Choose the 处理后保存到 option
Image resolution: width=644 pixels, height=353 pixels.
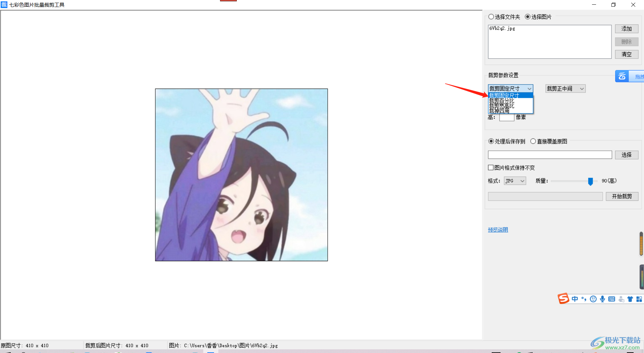click(x=491, y=141)
